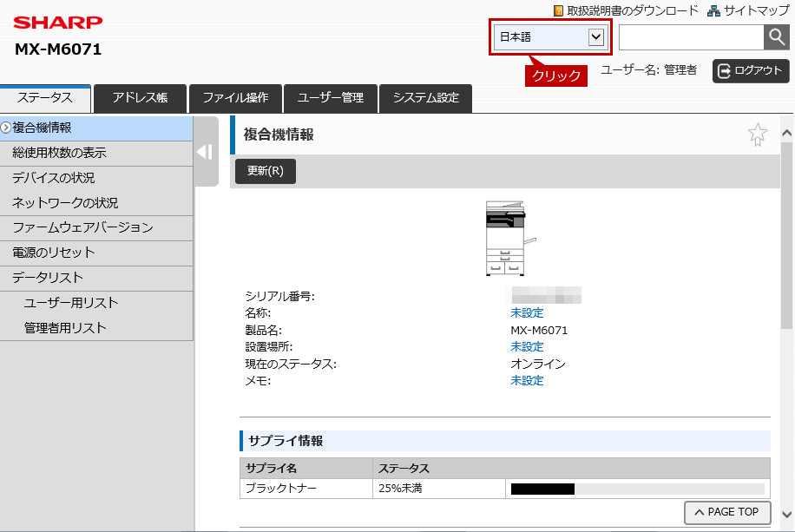Click the manual download question mark icon
795x532 pixels.
[x=558, y=10]
